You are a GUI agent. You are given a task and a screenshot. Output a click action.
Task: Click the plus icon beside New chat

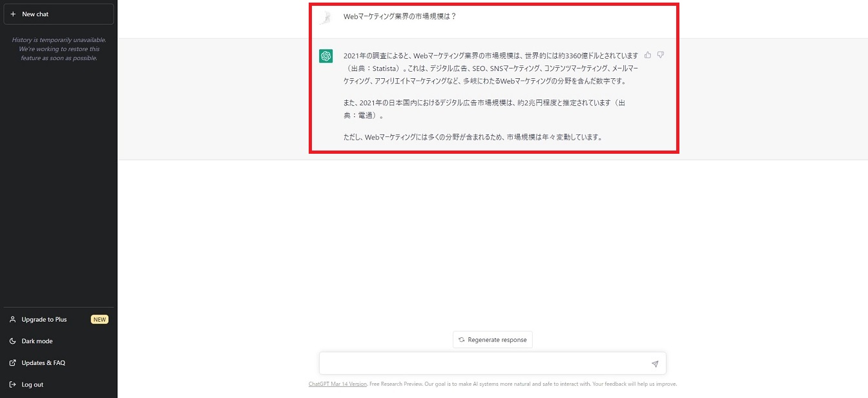[x=13, y=14]
